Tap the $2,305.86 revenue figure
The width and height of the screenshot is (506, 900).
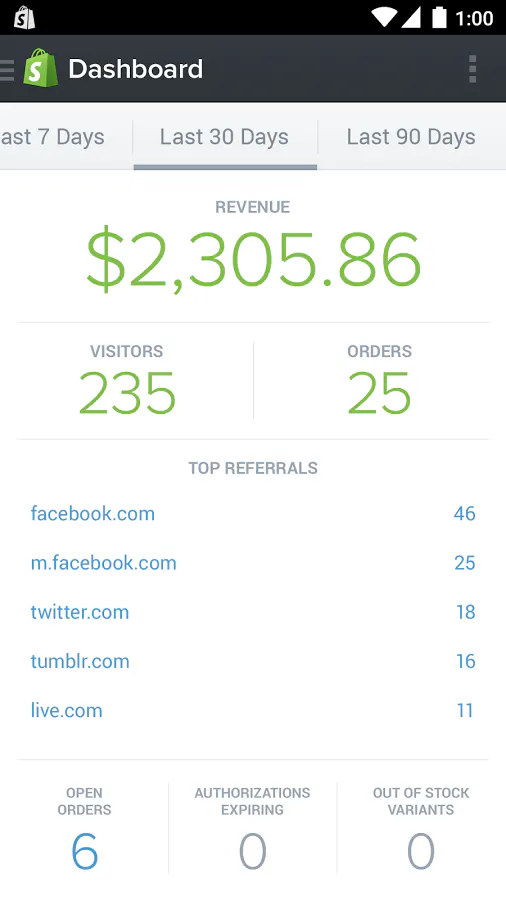pos(253,261)
